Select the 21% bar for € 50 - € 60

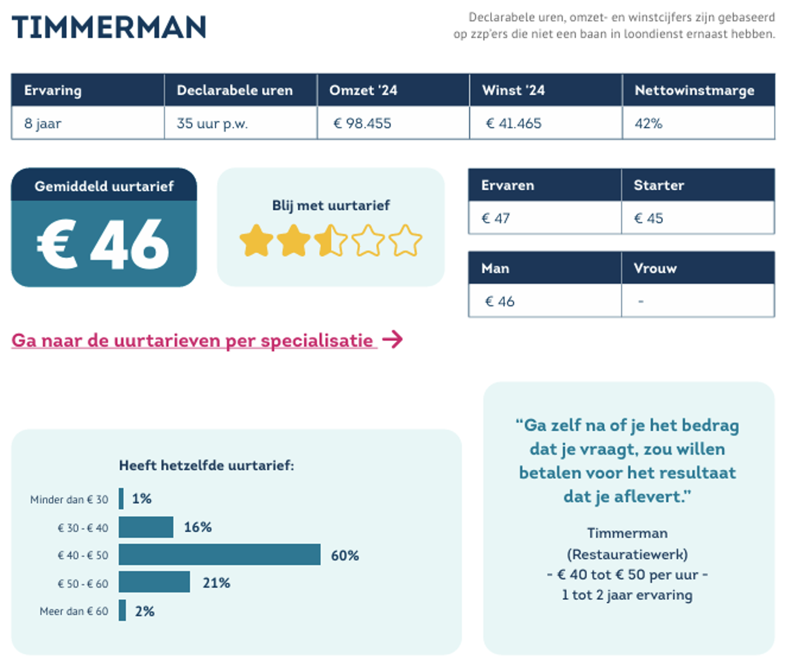(x=154, y=582)
